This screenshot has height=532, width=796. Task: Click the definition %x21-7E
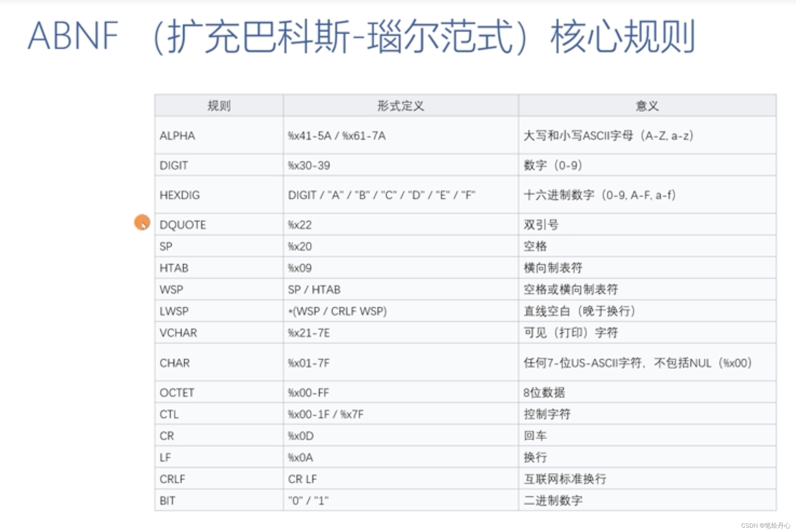click(309, 333)
